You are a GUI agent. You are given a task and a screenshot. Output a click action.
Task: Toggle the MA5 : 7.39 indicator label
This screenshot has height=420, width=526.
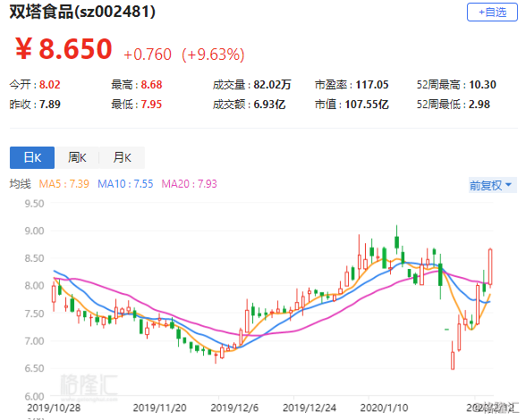[64, 184]
